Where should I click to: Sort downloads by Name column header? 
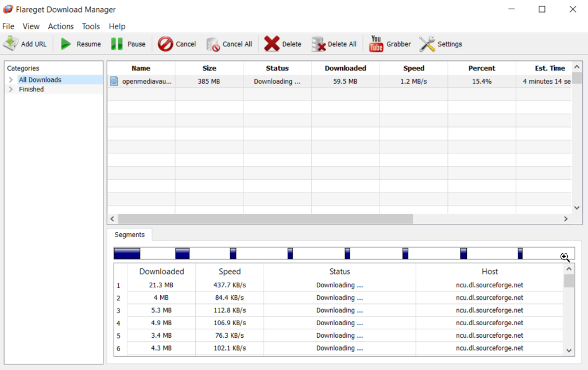[x=141, y=68]
